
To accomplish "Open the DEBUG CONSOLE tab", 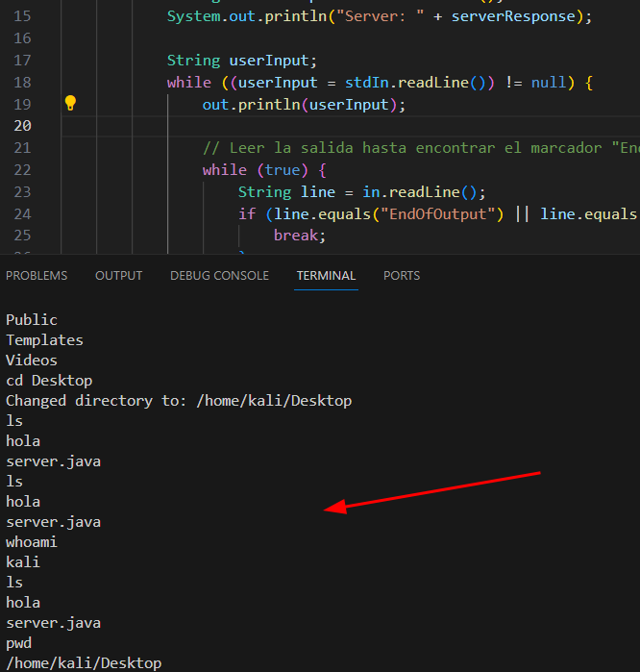I will [x=219, y=276].
